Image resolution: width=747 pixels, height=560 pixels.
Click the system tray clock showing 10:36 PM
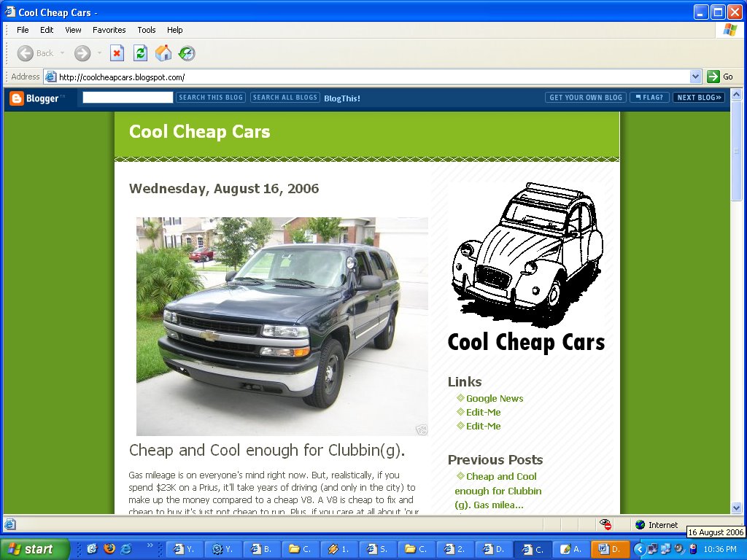(720, 550)
